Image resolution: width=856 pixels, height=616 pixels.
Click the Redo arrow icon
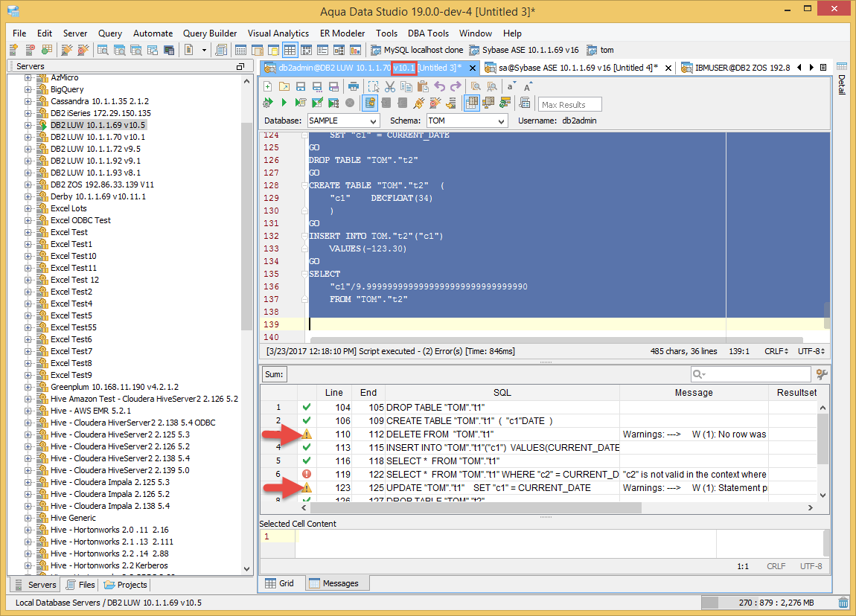456,86
